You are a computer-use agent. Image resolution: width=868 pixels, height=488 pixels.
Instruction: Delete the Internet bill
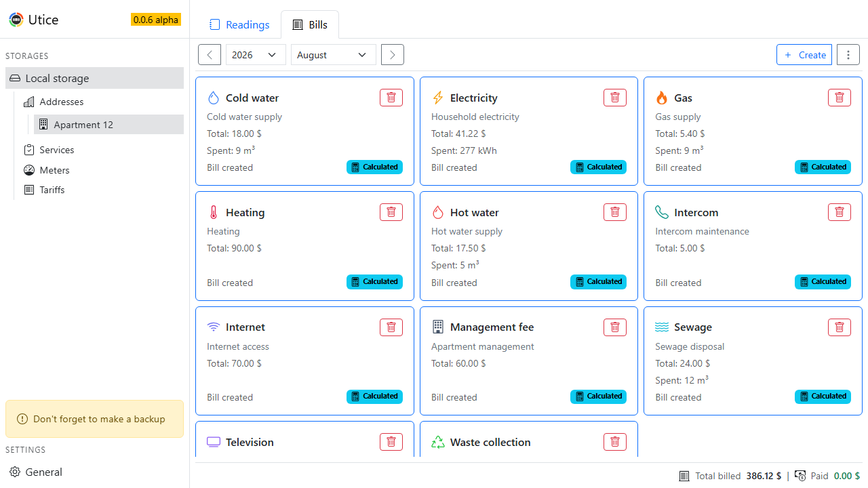point(391,327)
